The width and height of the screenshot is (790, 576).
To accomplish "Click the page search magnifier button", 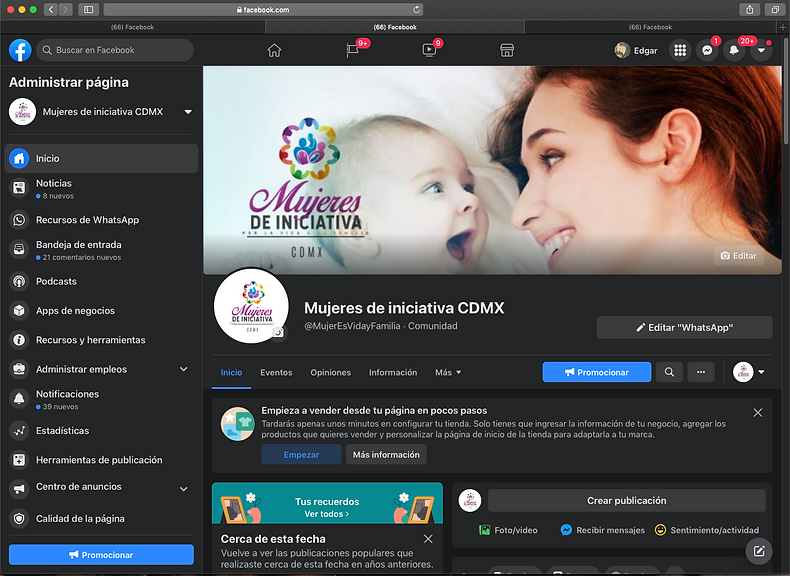I will pos(669,372).
